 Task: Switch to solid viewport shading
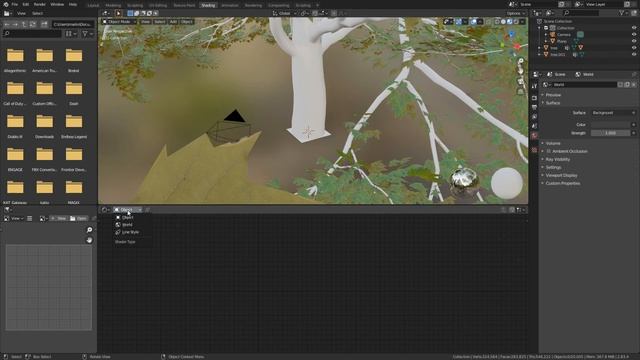(x=503, y=21)
